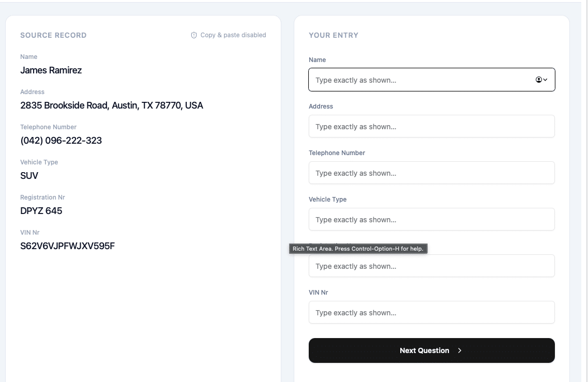The height and width of the screenshot is (382, 588).
Task: Click the registration value DPYZ 645
Action: point(41,211)
